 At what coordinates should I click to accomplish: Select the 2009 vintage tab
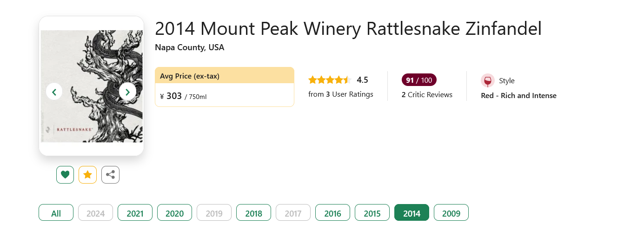coord(451,213)
